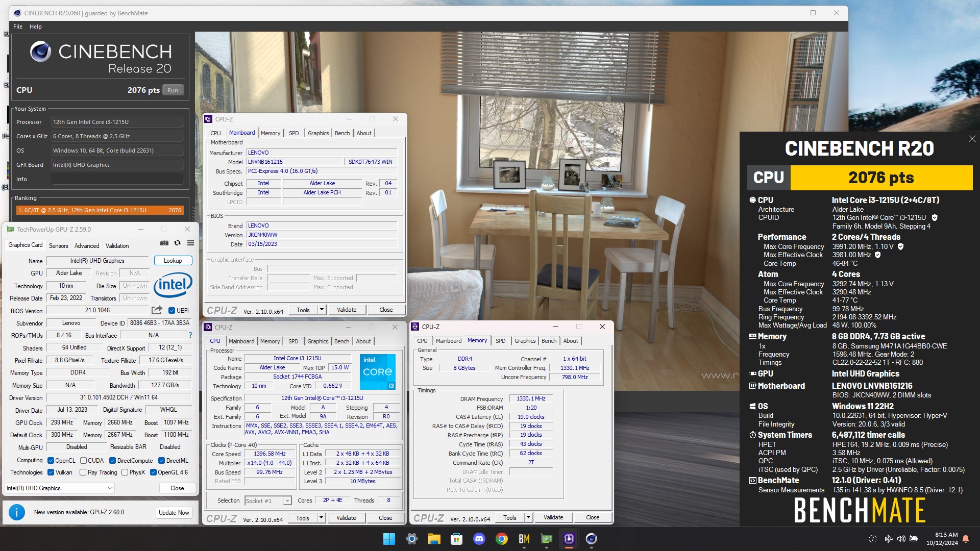Viewport: 980px width, 551px height.
Task: Toggle the PhysX checkbox
Action: (125, 472)
